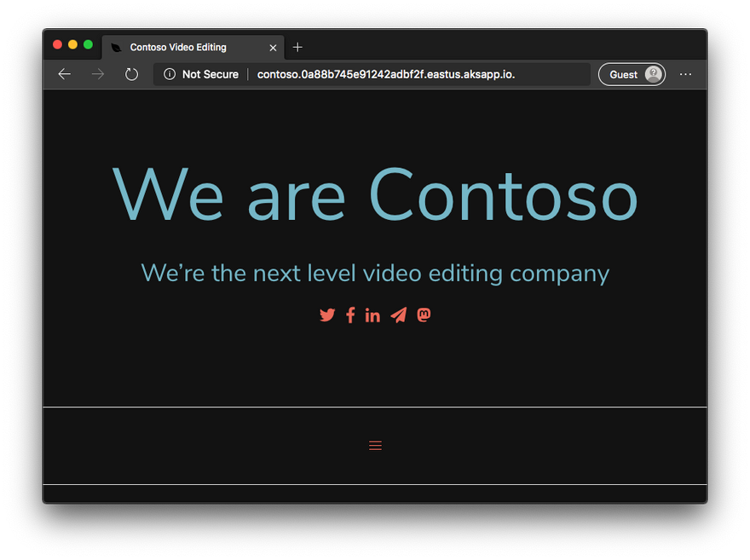Click the Facebook social icon
The image size is (750, 560).
click(x=350, y=315)
